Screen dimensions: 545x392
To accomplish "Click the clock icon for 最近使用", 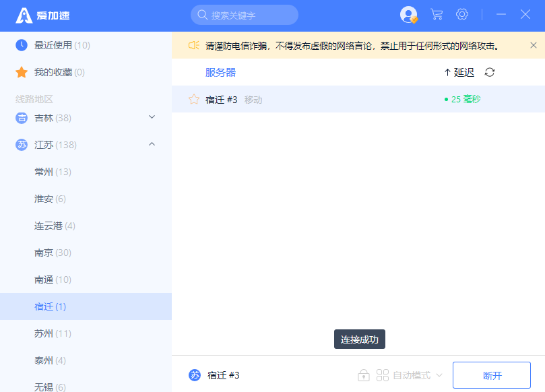I will click(x=22, y=45).
